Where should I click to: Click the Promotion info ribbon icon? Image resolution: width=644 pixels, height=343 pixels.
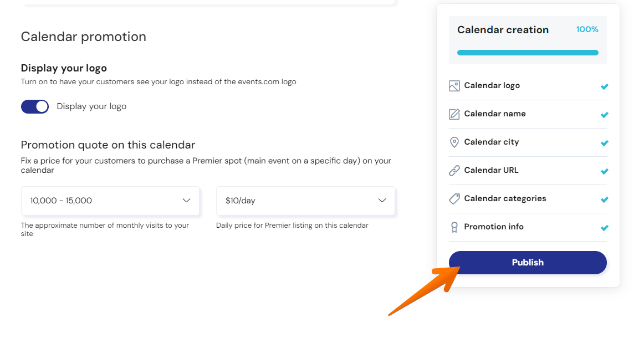click(x=454, y=227)
